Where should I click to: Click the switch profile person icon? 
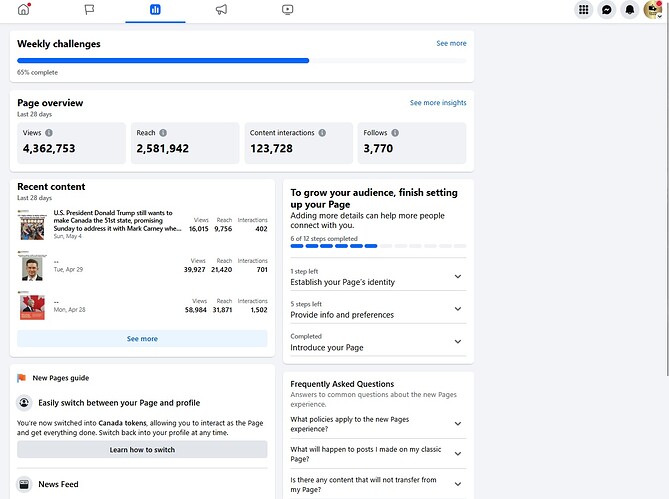click(24, 403)
